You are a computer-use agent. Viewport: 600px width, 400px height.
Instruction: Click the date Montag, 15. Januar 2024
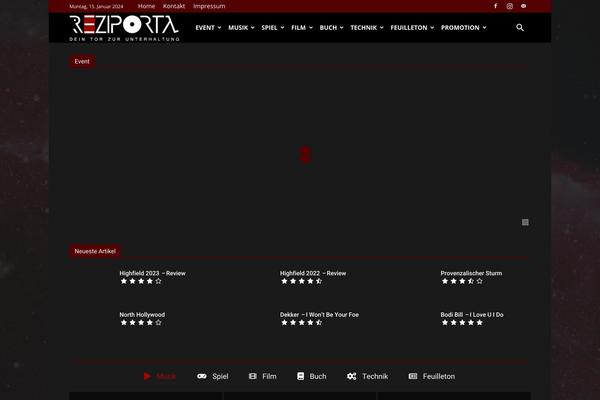click(x=96, y=7)
